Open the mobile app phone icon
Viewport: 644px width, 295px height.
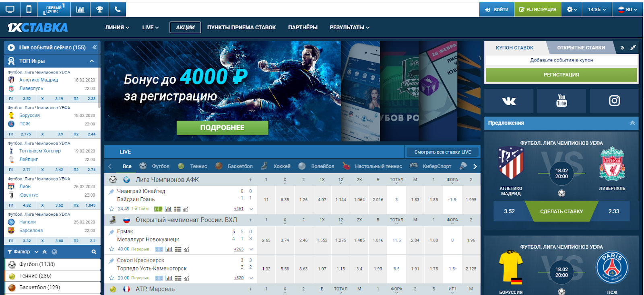pos(29,9)
